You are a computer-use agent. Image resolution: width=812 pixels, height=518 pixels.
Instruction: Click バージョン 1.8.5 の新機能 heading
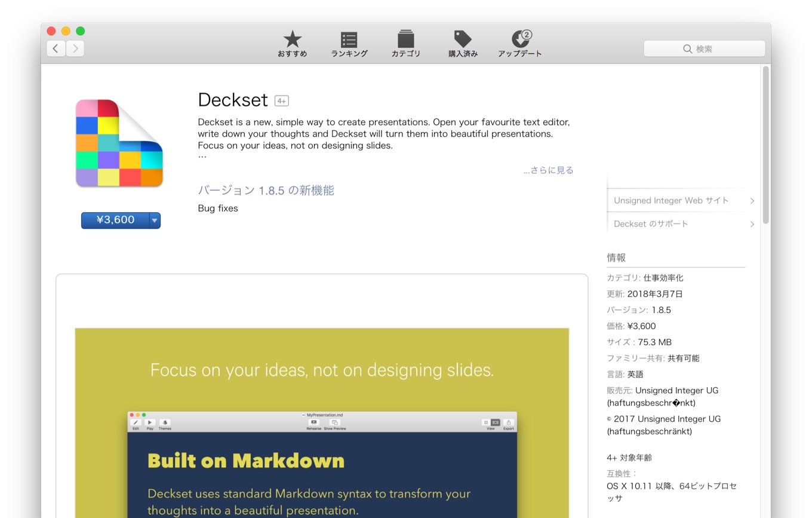(x=265, y=190)
